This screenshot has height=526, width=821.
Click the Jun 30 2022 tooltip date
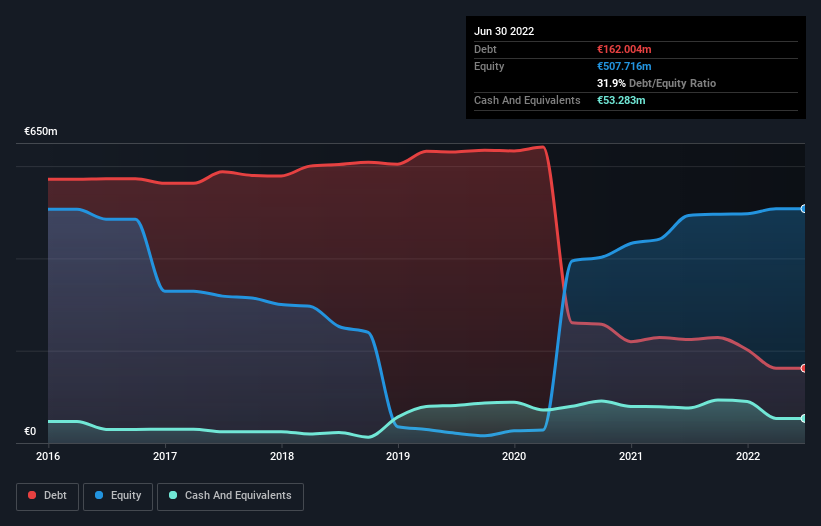pyautogui.click(x=504, y=31)
